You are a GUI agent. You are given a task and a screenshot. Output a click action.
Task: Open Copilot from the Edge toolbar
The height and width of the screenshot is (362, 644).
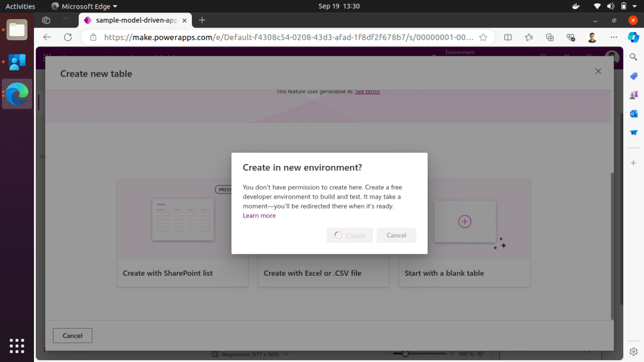[x=634, y=37]
